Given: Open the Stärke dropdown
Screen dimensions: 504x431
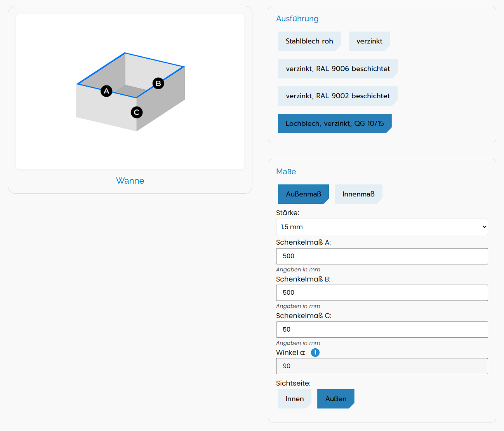Looking at the screenshot, I should pyautogui.click(x=382, y=227).
